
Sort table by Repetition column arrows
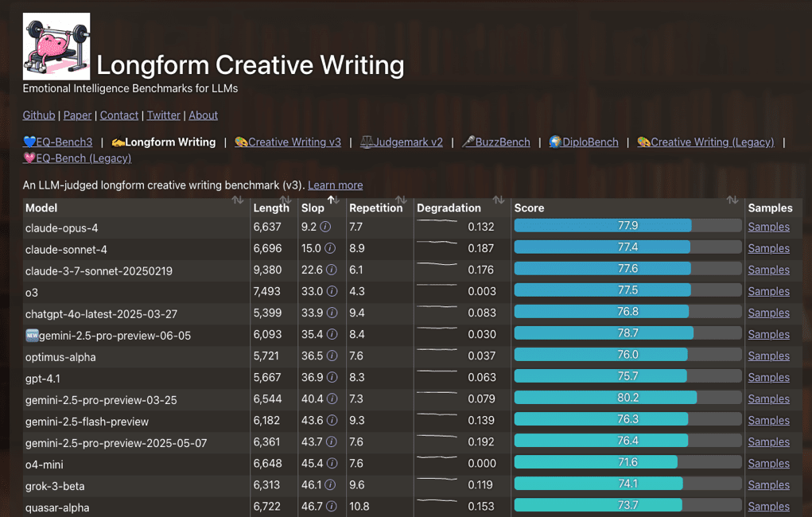(401, 200)
